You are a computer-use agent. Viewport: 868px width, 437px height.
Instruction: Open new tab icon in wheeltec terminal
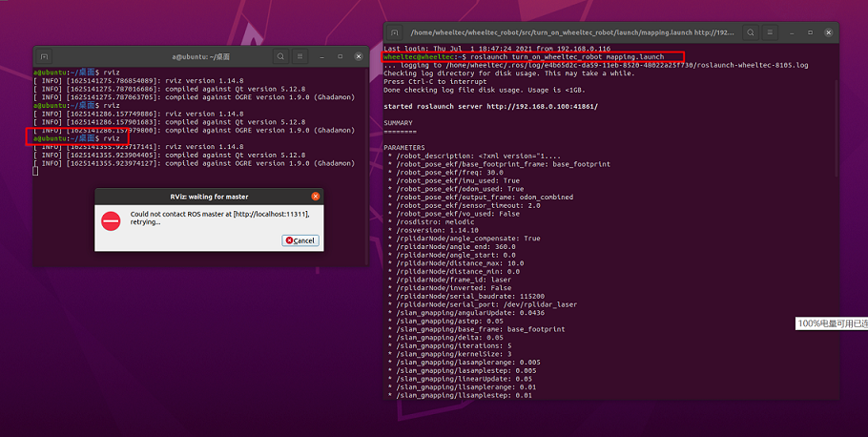[x=394, y=32]
